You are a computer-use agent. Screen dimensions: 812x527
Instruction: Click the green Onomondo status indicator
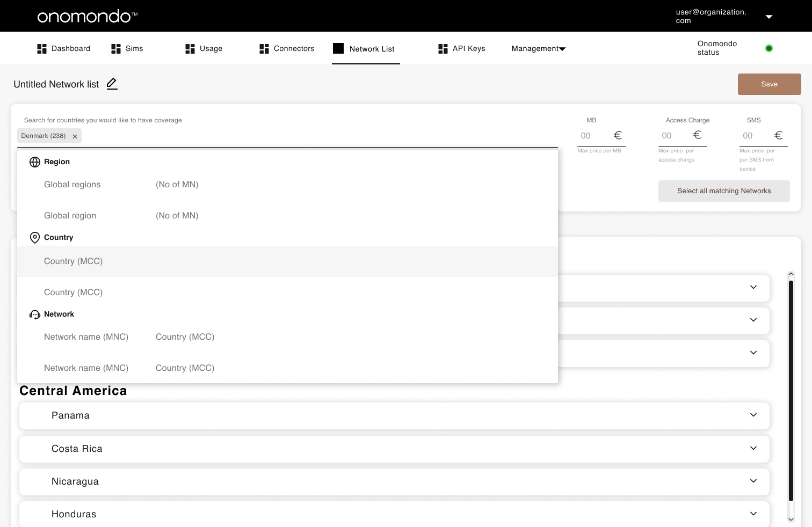pos(769,48)
